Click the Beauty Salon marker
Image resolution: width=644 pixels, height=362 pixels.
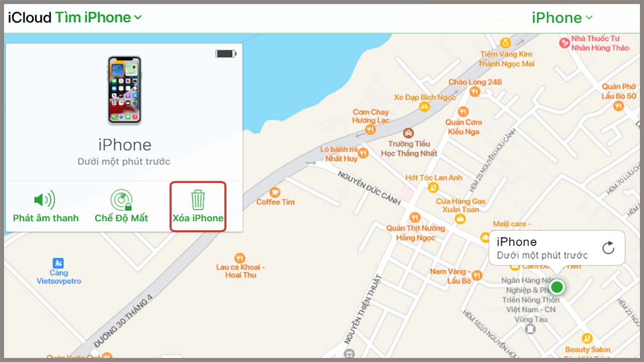click(x=587, y=338)
